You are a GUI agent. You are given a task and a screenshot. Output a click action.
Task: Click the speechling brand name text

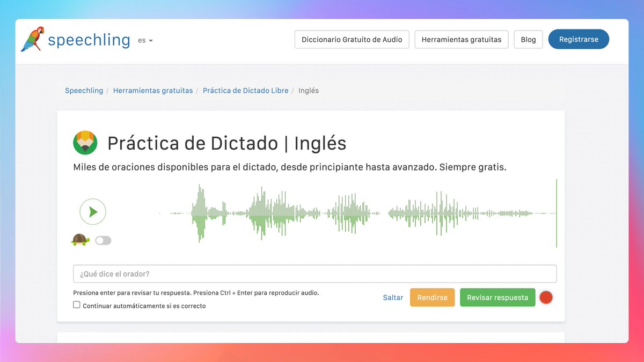coord(89,40)
